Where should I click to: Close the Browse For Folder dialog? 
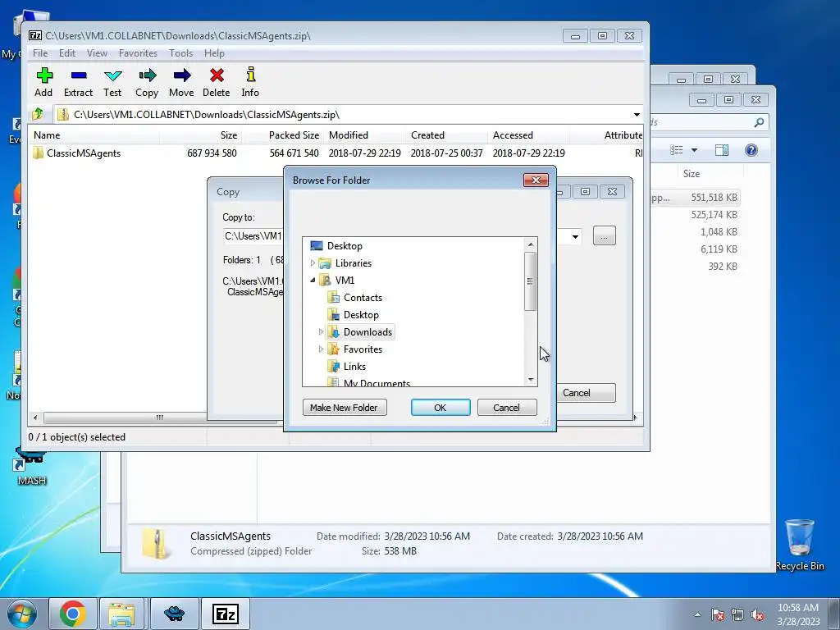pos(536,180)
